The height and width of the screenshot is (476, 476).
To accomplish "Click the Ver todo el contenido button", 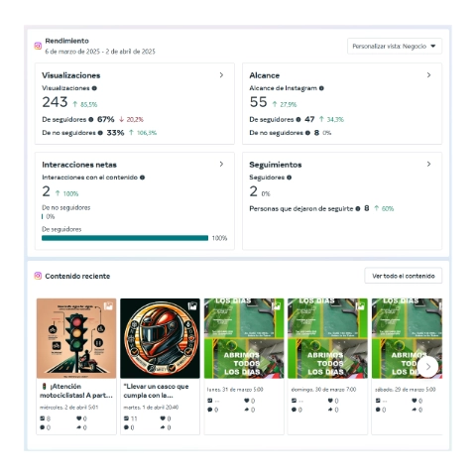I will click(404, 276).
